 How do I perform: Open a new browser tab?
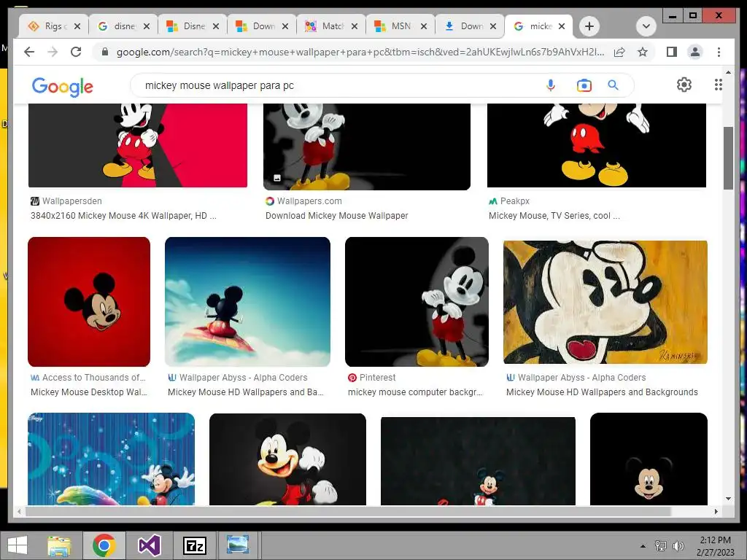[589, 26]
